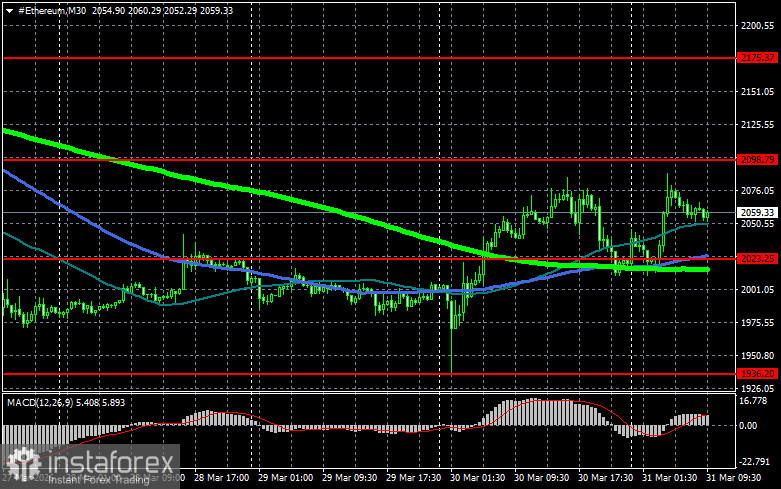The image size is (781, 489).
Task: Select the 31 Mar 09:30 time label
Action: (734, 478)
